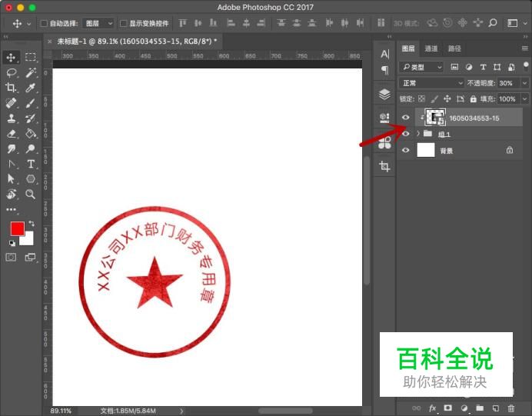This screenshot has height=416, width=532.
Task: Link the selected layers
Action: (x=417, y=408)
